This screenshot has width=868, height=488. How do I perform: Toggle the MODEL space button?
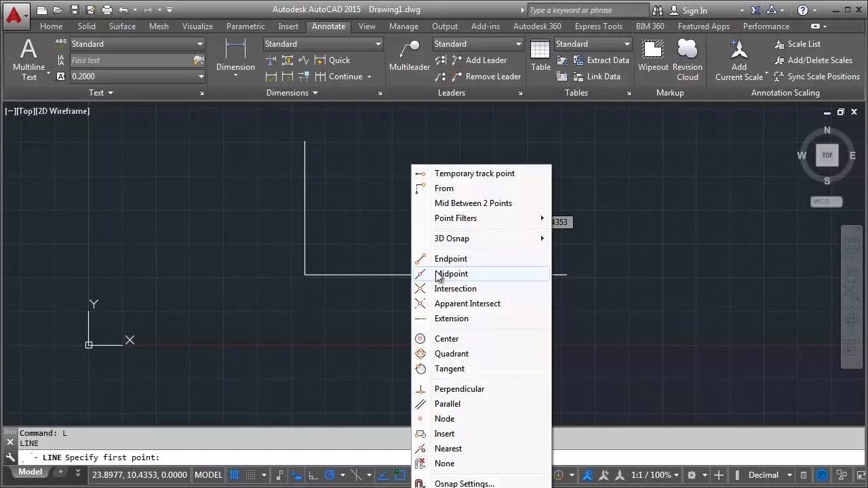(x=208, y=475)
